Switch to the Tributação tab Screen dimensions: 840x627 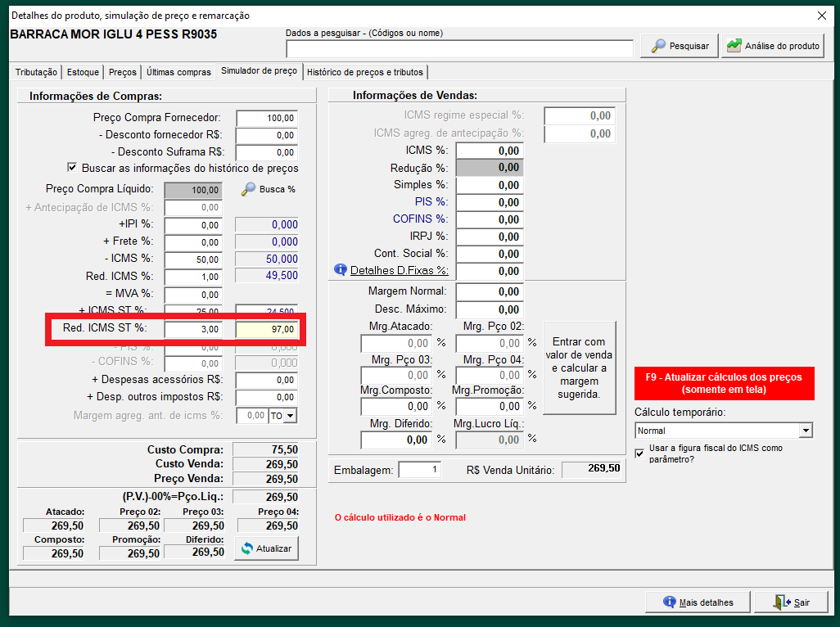tap(36, 72)
